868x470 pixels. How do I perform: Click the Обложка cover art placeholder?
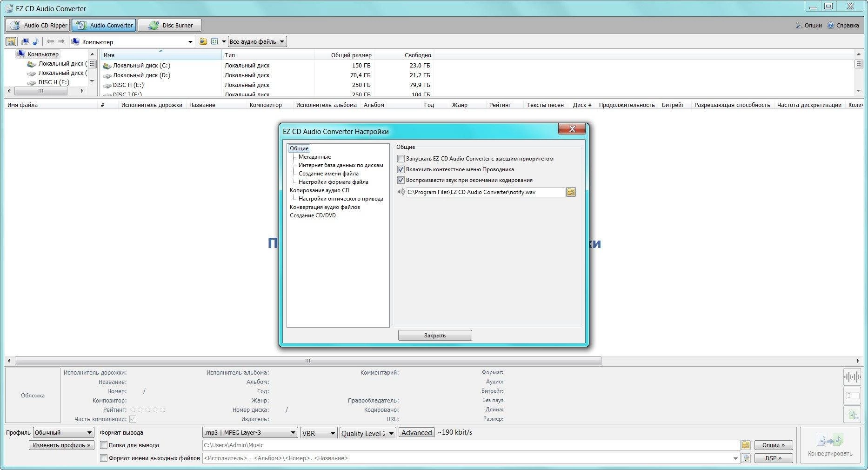pos(33,396)
